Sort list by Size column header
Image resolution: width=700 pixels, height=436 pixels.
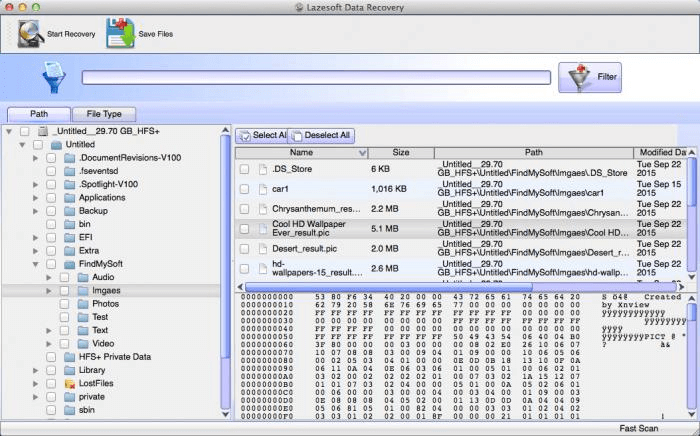point(400,152)
